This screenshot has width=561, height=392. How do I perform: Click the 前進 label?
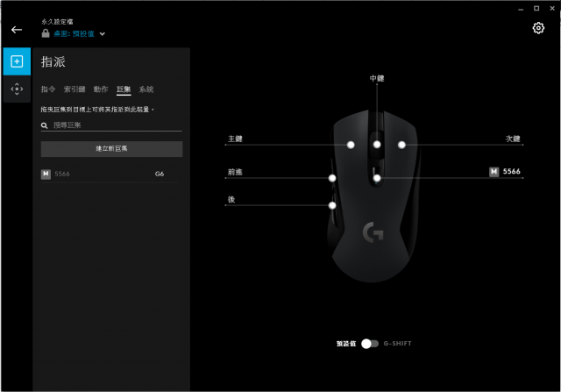[235, 172]
